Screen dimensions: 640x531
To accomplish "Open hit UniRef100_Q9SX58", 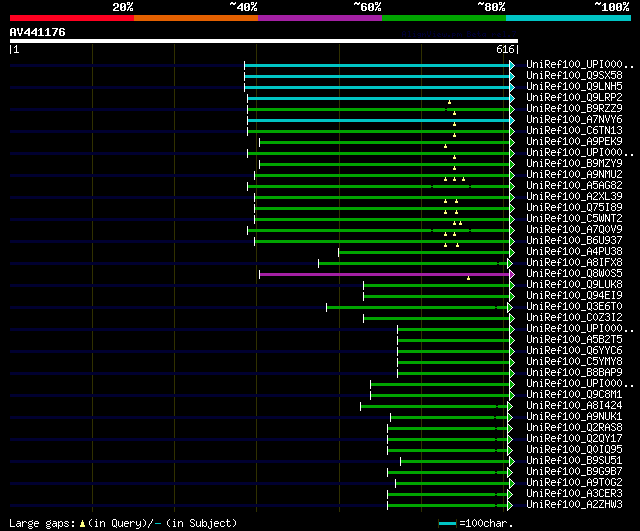I will [574, 76].
